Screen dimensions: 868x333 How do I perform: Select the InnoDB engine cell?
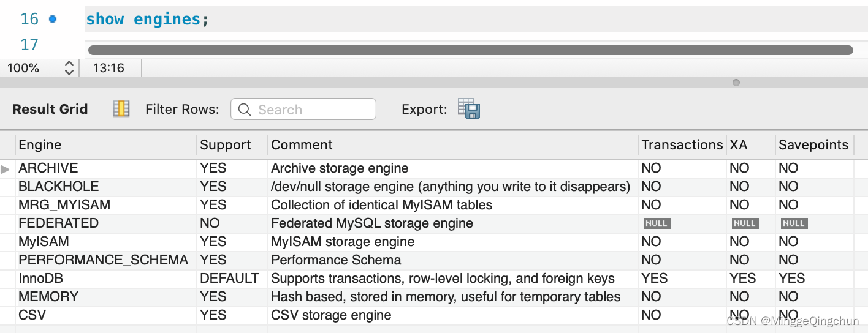pyautogui.click(x=41, y=279)
